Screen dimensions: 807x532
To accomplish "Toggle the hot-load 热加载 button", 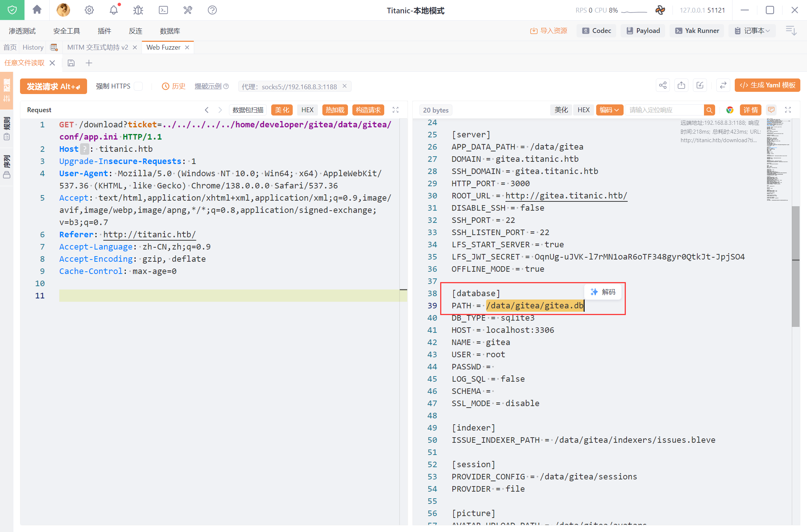I will (x=335, y=110).
